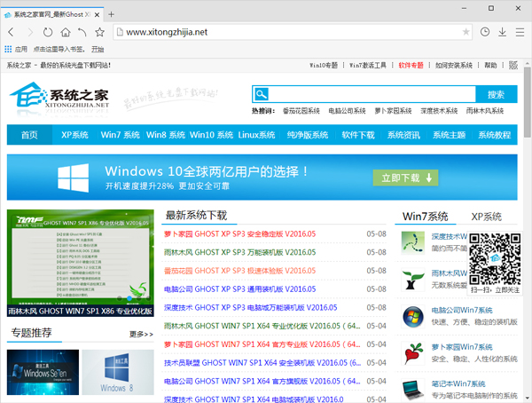Click hot search 深度技术系统
Viewport: 532px width, 403px height.
(x=439, y=111)
